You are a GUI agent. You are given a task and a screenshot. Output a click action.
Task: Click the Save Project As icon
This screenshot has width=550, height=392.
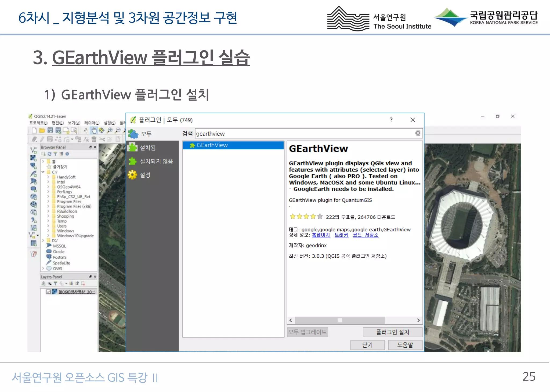(58, 131)
